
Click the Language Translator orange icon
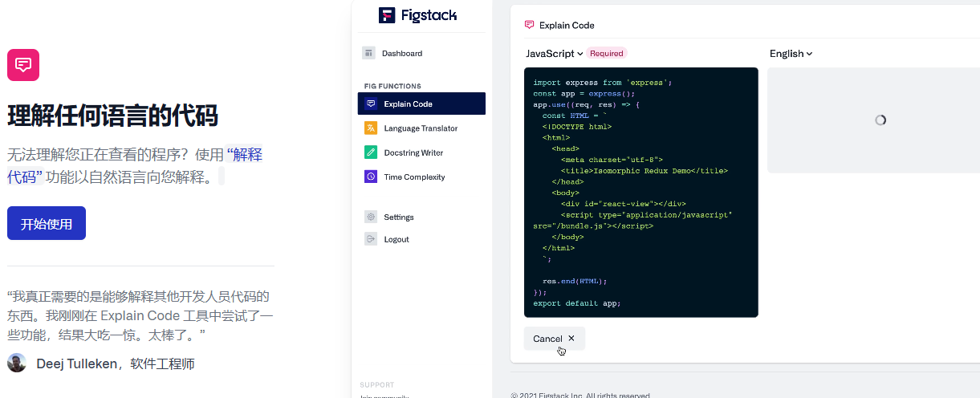(x=371, y=128)
